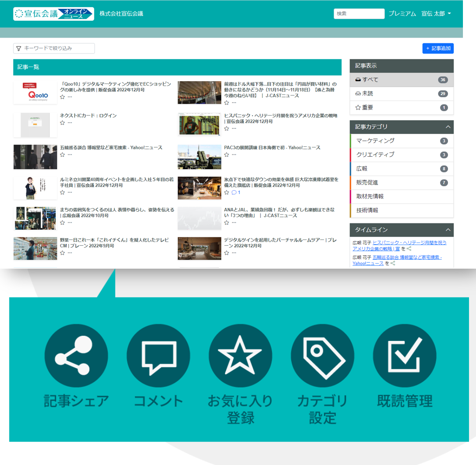This screenshot has width=476, height=465.
Task: Open the PAC3の展開訓練 article title
Action: 272,148
